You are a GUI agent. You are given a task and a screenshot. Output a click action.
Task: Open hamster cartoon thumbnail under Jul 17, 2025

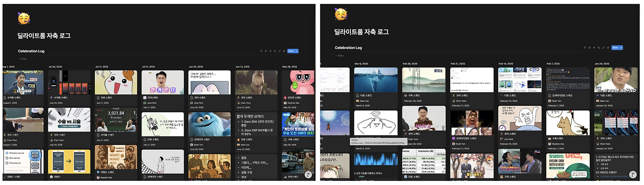pos(116,82)
